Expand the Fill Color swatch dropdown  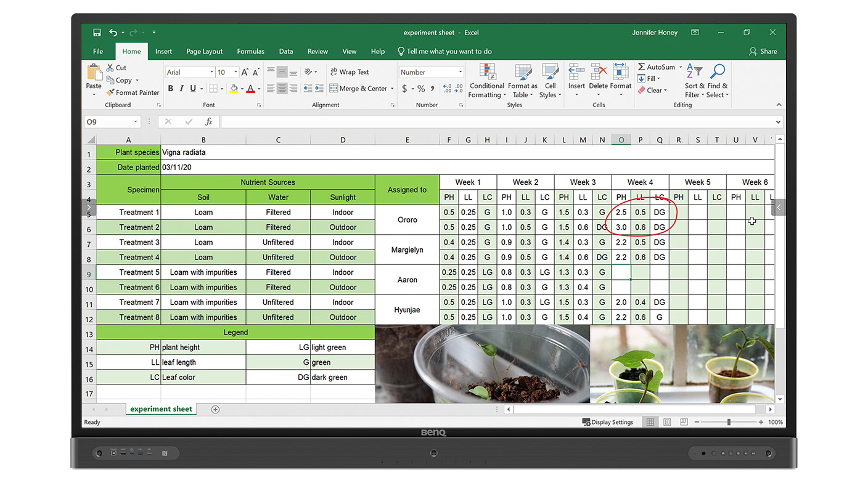pos(241,88)
